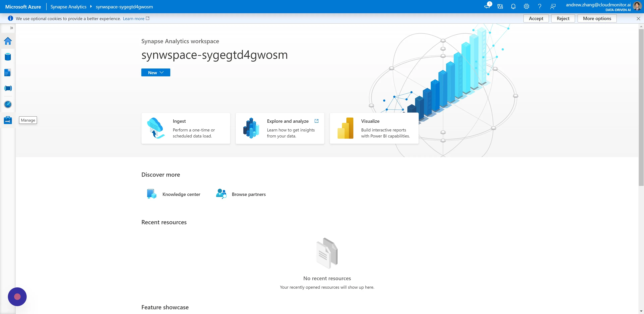Open the settings gear
Viewport: 644px width, 314px height.
(526, 7)
